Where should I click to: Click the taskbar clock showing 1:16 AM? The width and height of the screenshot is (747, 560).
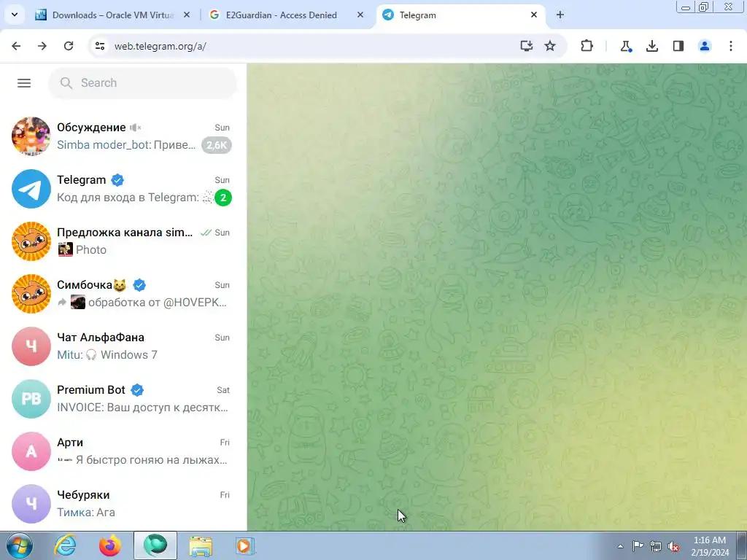tap(710, 546)
